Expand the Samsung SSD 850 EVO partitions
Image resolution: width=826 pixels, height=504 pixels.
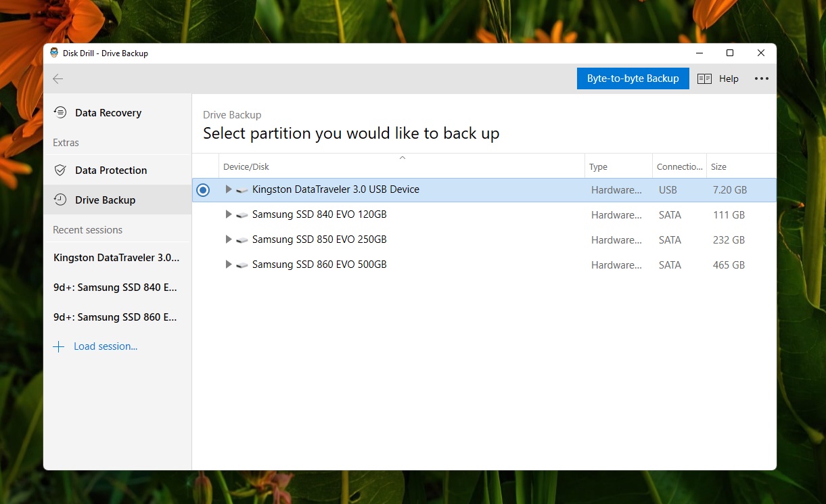(x=229, y=239)
